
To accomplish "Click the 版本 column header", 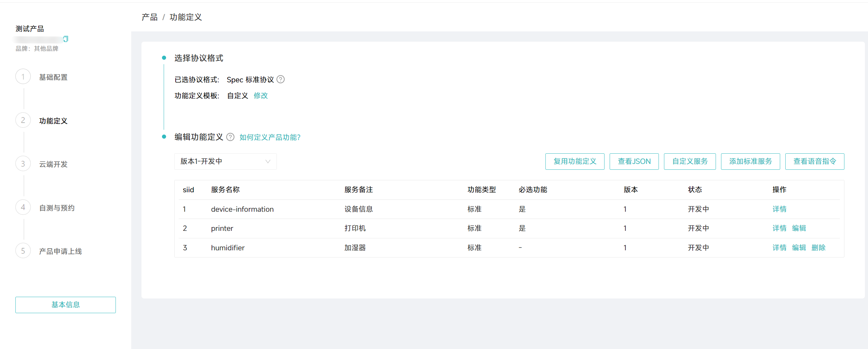I will [x=630, y=190].
